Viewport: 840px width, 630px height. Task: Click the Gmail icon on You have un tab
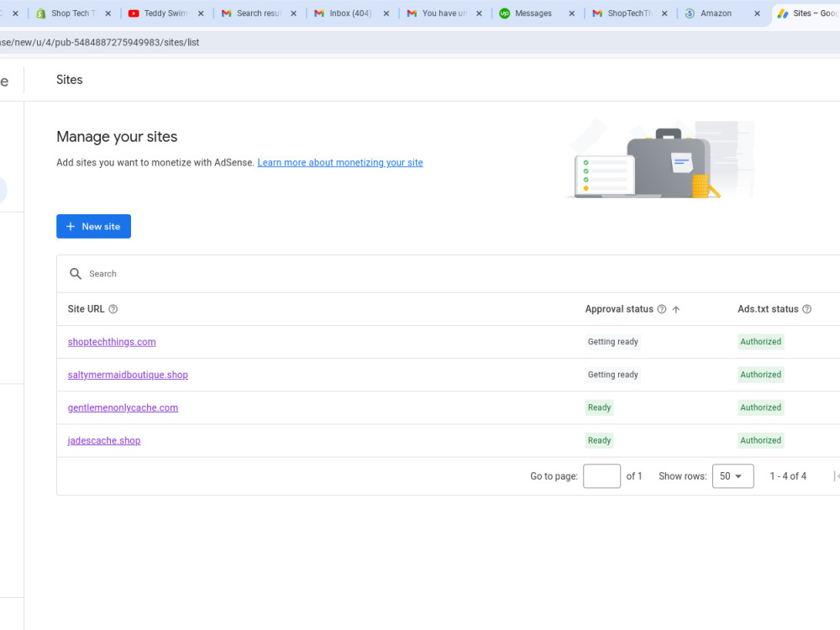(x=412, y=13)
